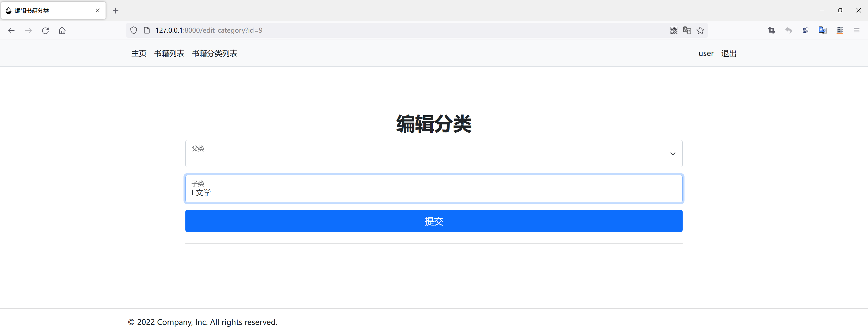Viewport: 868px width, 335px height.
Task: Open the extension icon right of the undo arrow
Action: coord(806,30)
